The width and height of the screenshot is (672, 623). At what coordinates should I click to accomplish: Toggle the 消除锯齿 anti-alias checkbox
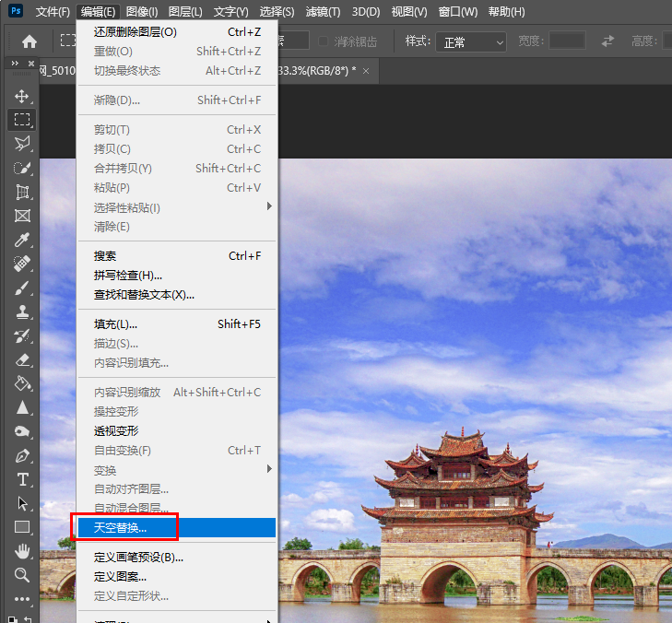[x=324, y=41]
